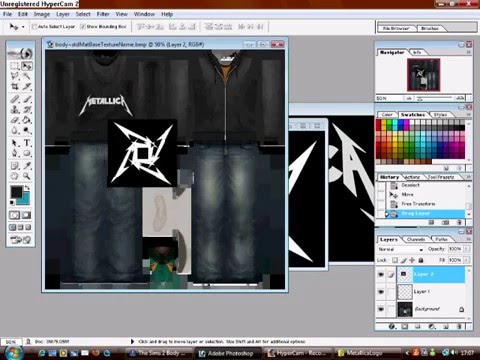Select the Move tool in toolbox
Image resolution: width=480 pixels, height=360 pixels.
(27, 66)
